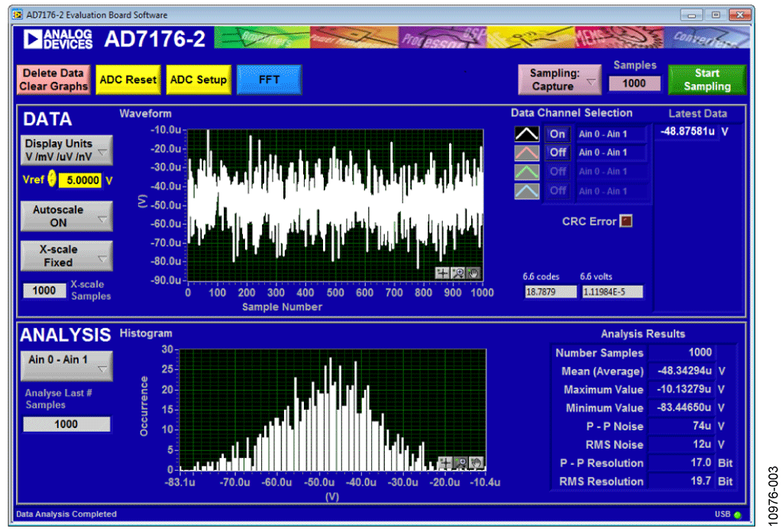
Task: Click the Maximum Value -10.13279u
Action: 683,389
